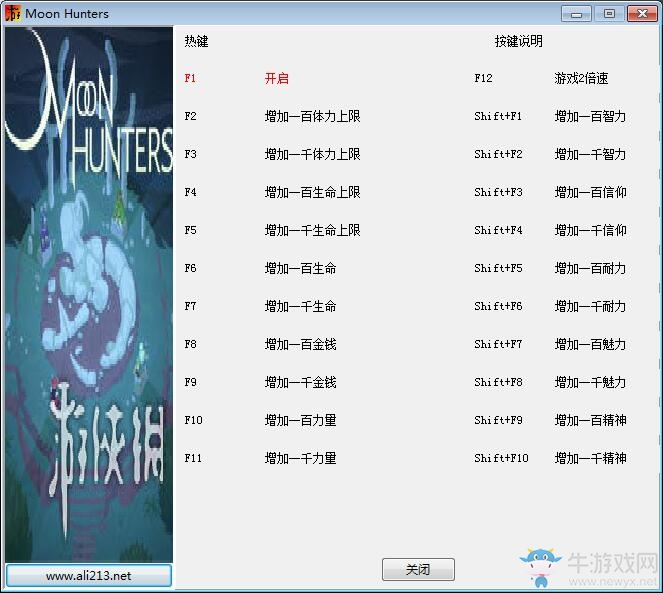Click the F3 hotkey label
The width and height of the screenshot is (663, 593).
point(190,154)
